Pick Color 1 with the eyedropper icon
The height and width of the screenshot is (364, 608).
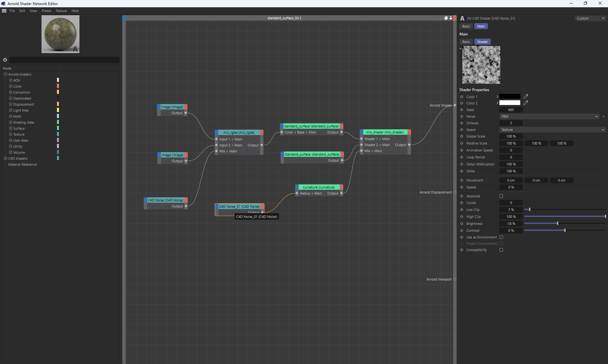526,96
